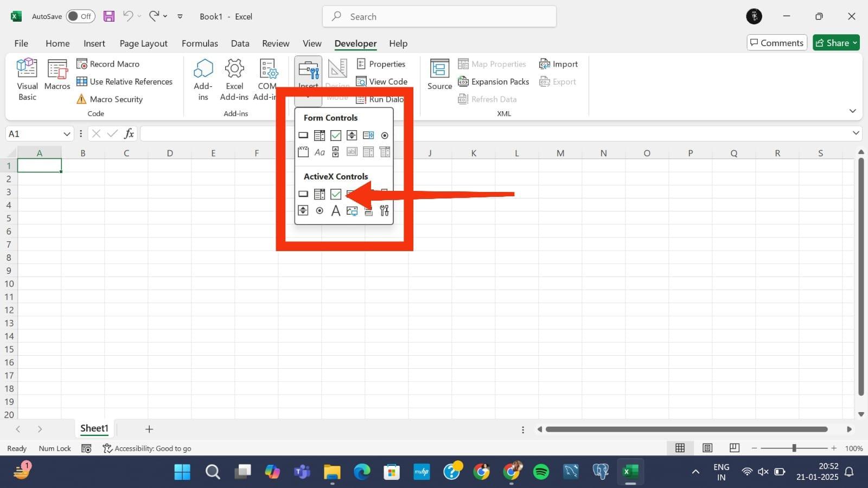The image size is (868, 488).
Task: Click Expansion Packs
Action: coord(494,82)
